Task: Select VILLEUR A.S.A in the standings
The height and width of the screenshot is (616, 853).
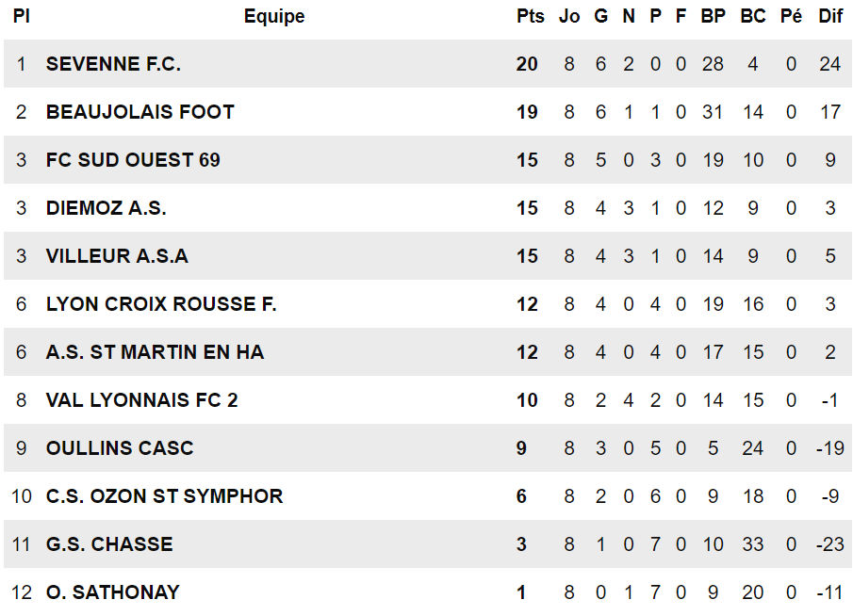Action: coord(117,256)
